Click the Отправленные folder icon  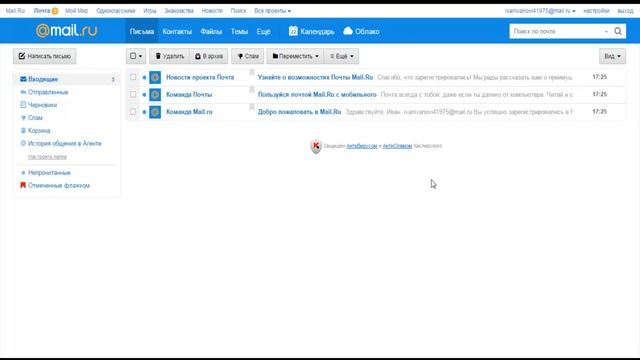(23, 92)
